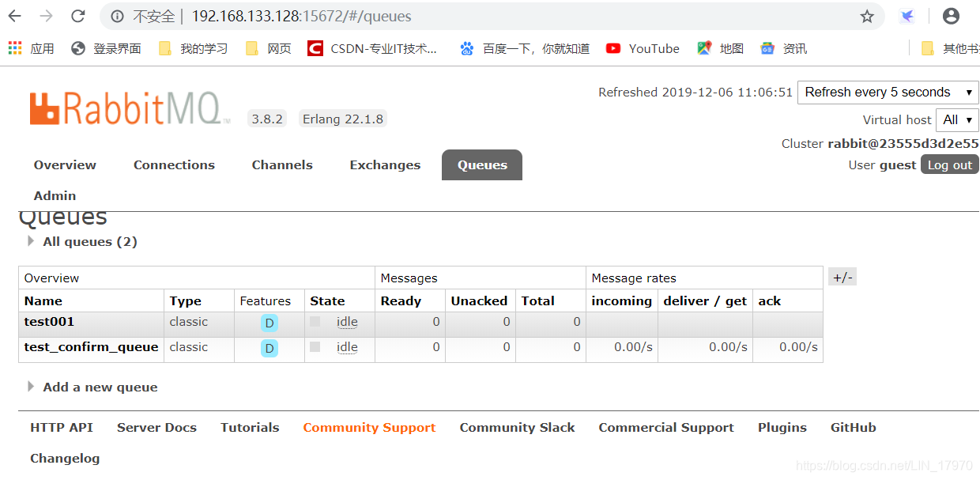Click cluster name rabbit@23555d3d2e55
This screenshot has height=480, width=980.
[903, 144]
